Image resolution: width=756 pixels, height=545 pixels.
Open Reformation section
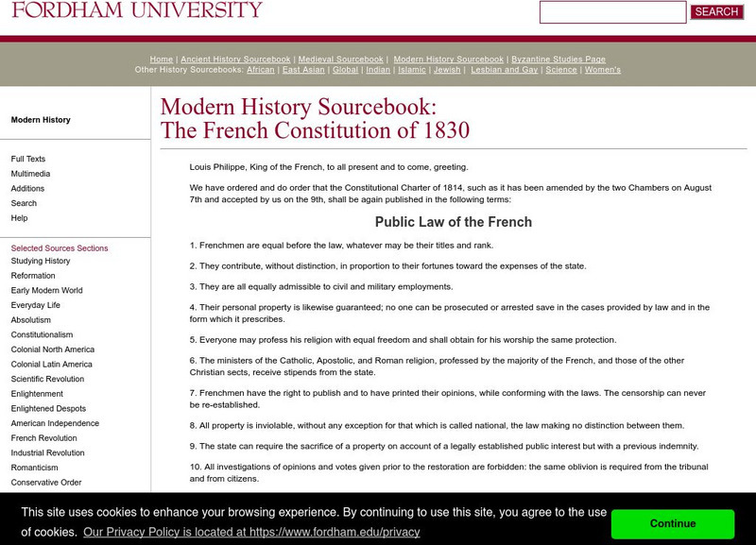coord(33,276)
